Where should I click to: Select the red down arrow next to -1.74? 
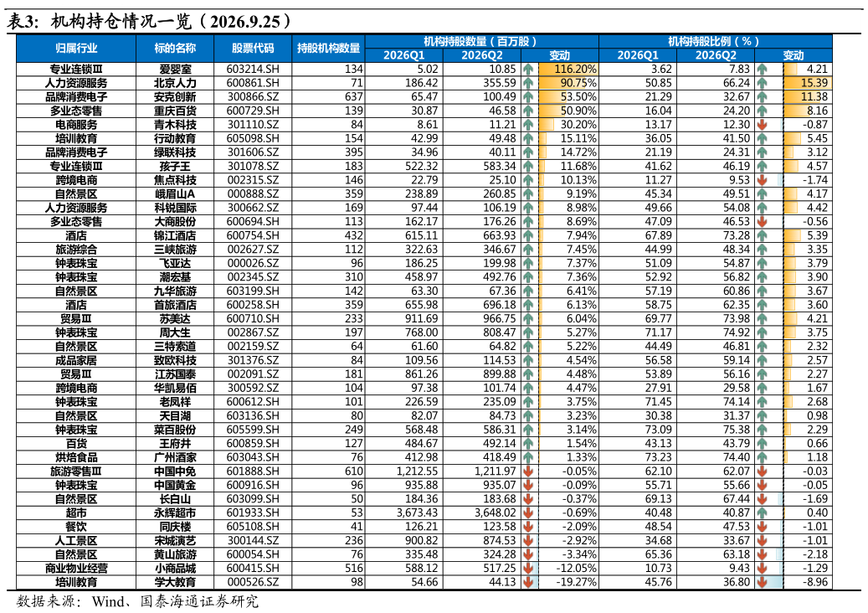pyautogui.click(x=763, y=180)
